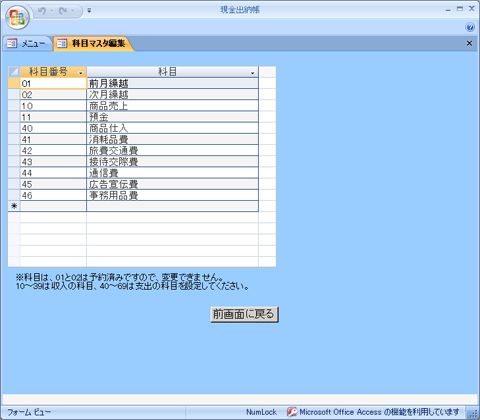
Task: Click the NumLock status bar indicator
Action: coord(261,412)
